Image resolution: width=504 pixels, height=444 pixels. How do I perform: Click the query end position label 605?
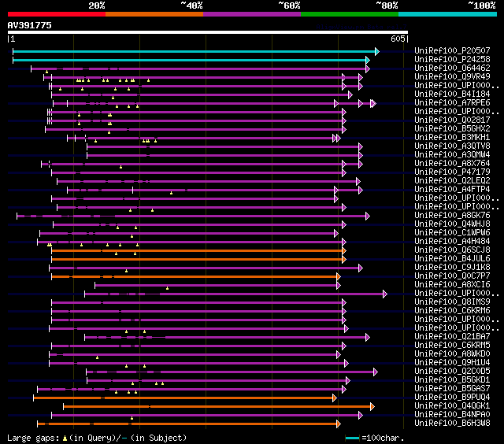click(398, 39)
